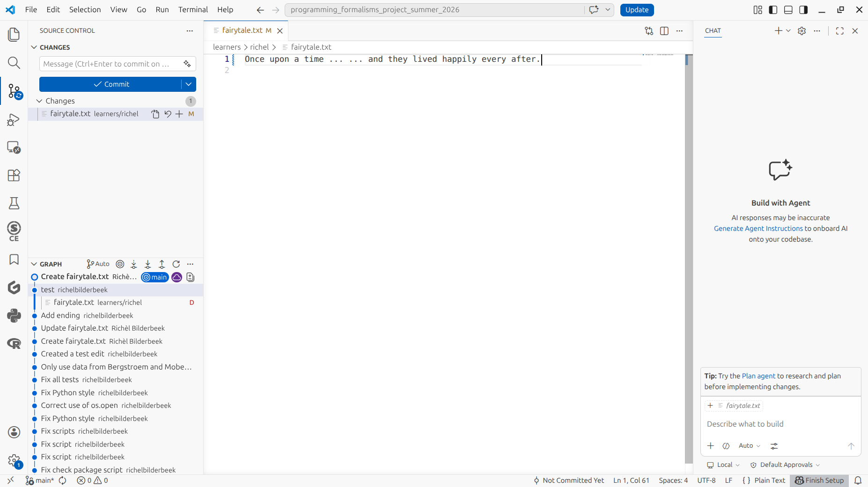
Task: Refresh the Graph view
Action: [176, 264]
